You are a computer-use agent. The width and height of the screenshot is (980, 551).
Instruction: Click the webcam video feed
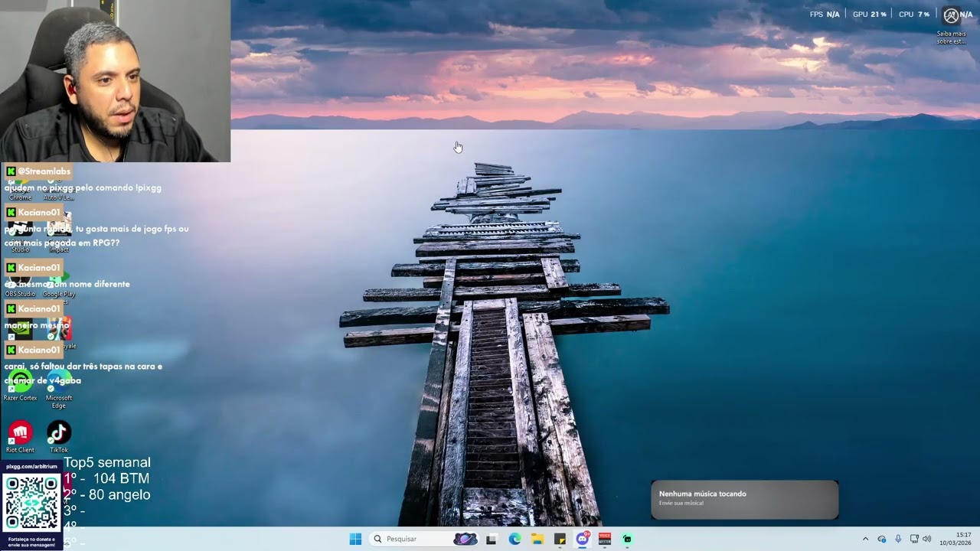pos(115,80)
